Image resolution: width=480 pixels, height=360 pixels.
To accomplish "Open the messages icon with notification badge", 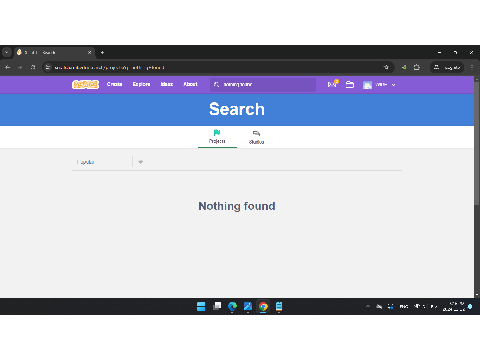I will [333, 84].
